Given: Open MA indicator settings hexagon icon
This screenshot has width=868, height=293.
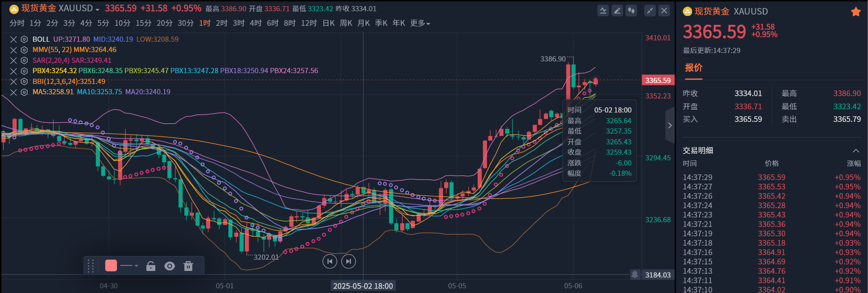Looking at the screenshot, I should coord(24,92).
